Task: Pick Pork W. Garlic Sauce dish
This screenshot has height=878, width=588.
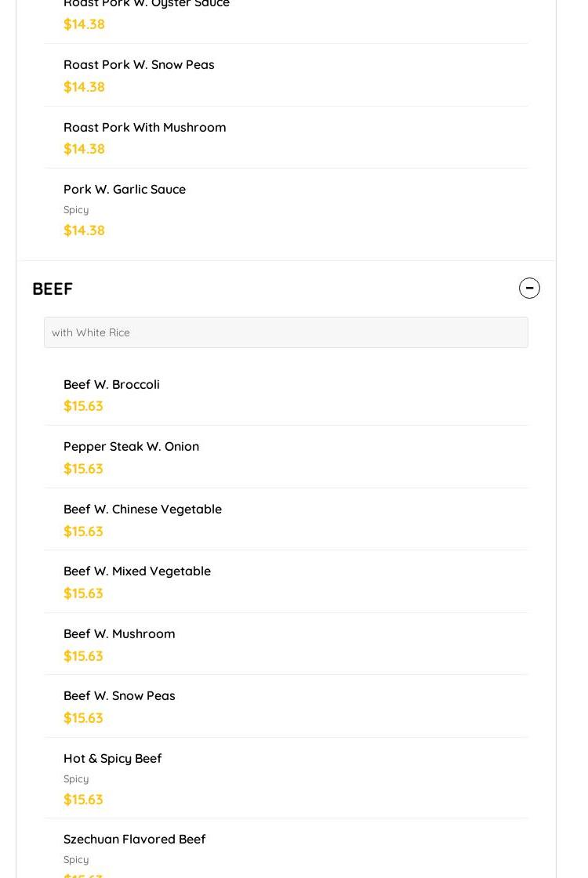Action: [125, 189]
